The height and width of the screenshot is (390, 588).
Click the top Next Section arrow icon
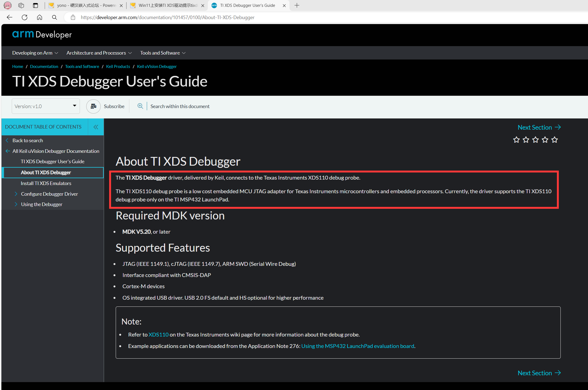pos(558,127)
